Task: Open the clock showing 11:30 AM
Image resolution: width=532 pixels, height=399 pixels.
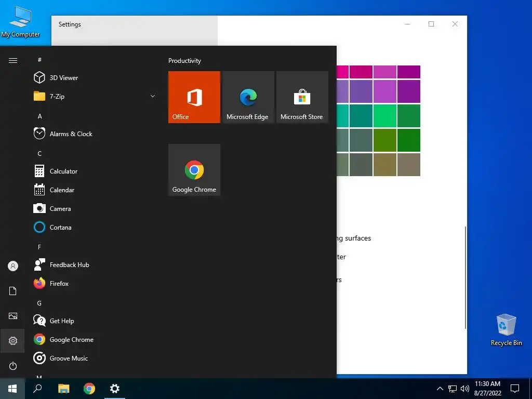Action: pyautogui.click(x=487, y=389)
